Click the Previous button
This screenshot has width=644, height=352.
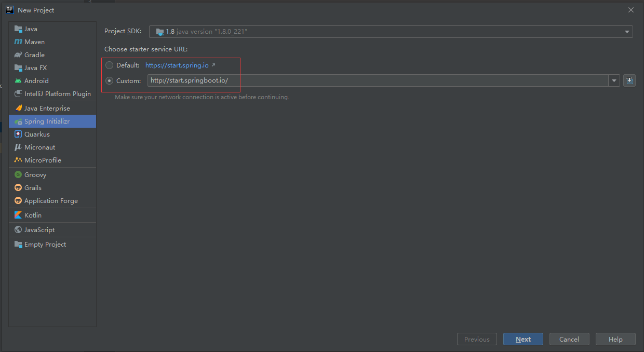click(x=477, y=339)
